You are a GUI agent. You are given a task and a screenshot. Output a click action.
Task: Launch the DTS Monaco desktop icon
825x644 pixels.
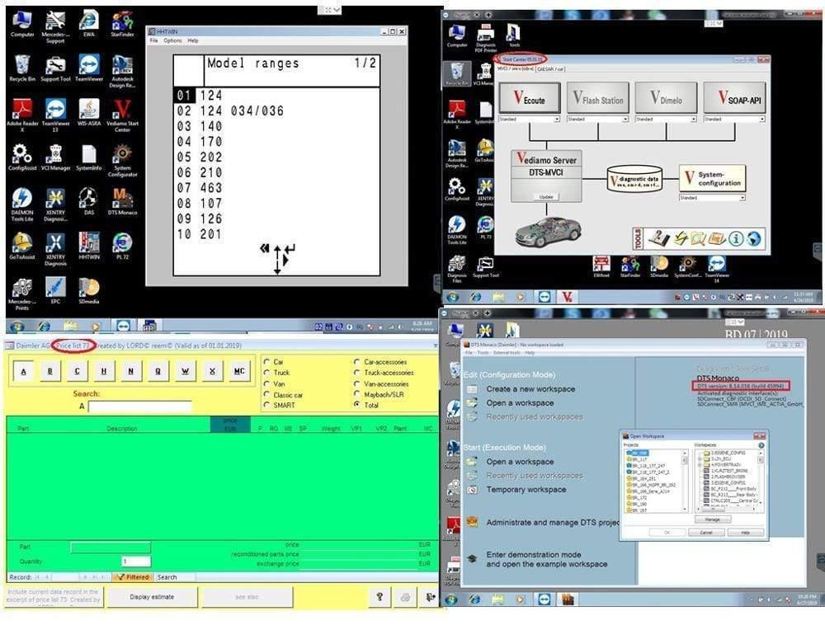[122, 198]
